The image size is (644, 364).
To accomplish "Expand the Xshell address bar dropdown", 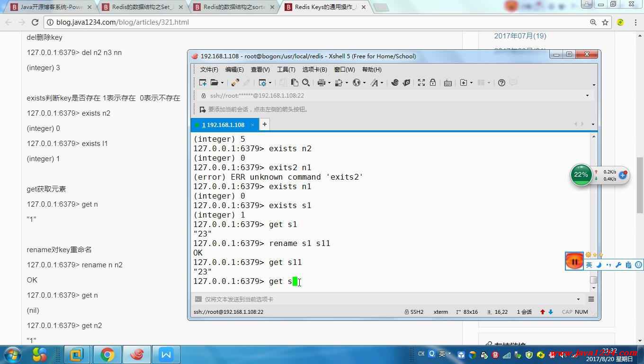I will [x=587, y=96].
